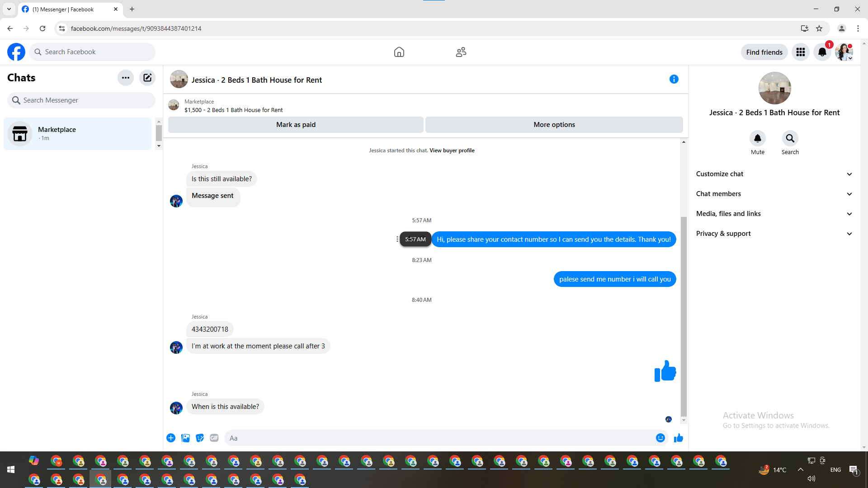Viewport: 868px width, 488px height.
Task: Close the Messenger browser tab
Action: pos(116,9)
